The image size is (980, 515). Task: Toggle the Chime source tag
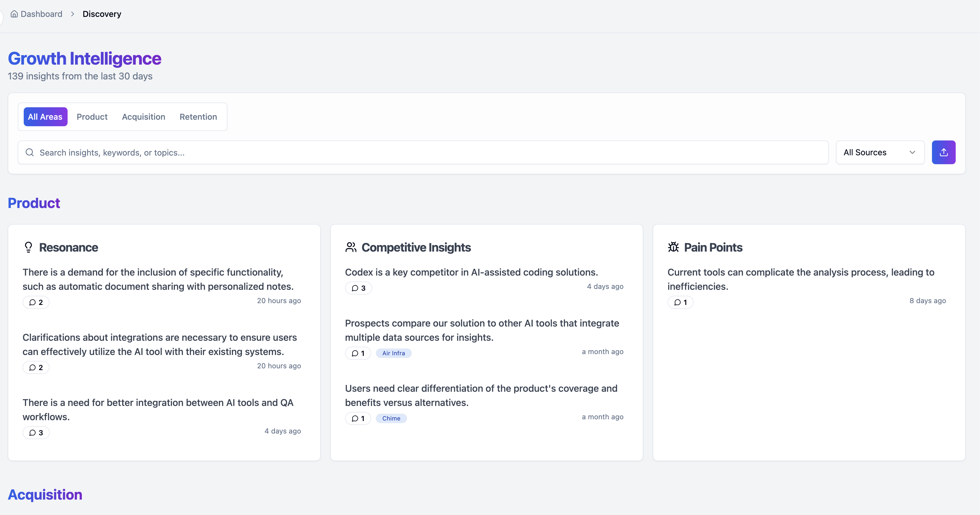tap(391, 418)
